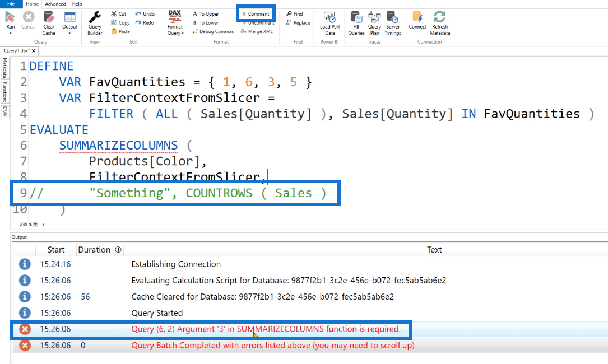Click Refresh Metadata
The image size is (608, 364).
click(440, 24)
